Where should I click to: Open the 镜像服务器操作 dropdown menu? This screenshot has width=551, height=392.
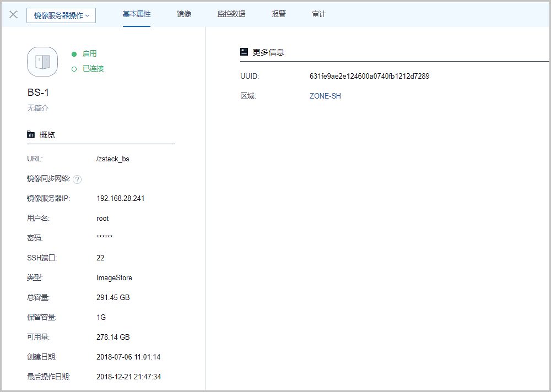[x=61, y=15]
